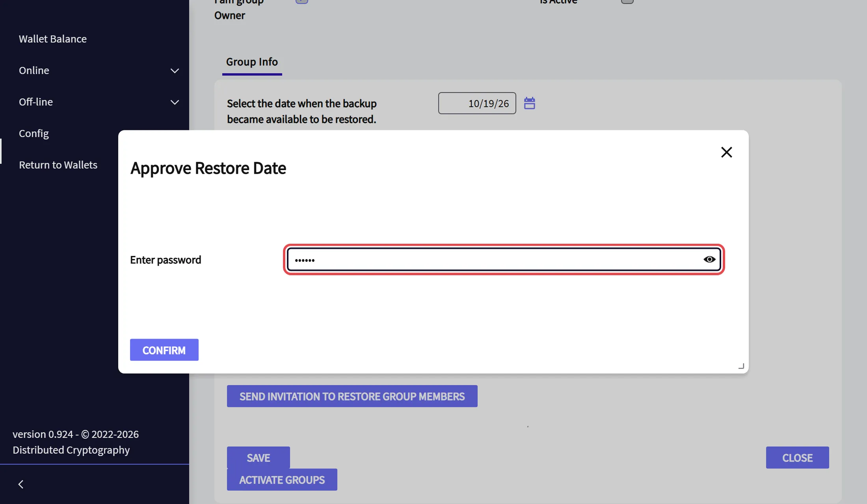Click the Activate Groups button
Screen dimensions: 867x504
click(282, 480)
